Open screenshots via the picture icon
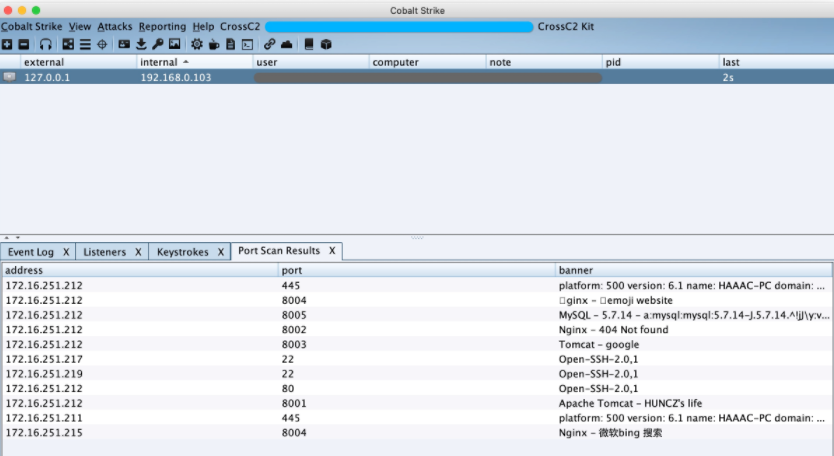834x456 pixels. pyautogui.click(x=174, y=44)
